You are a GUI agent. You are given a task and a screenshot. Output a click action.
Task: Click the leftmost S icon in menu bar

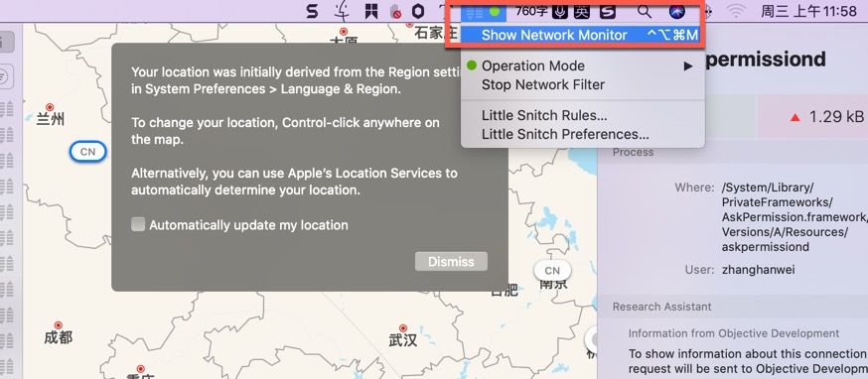click(x=312, y=11)
